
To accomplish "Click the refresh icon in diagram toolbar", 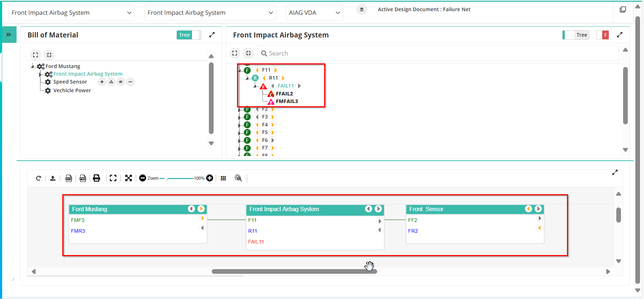I will point(39,178).
